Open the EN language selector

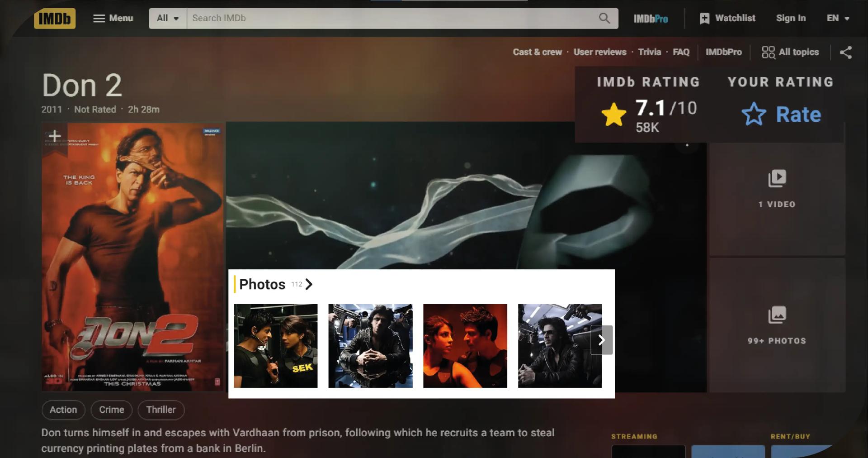click(837, 19)
